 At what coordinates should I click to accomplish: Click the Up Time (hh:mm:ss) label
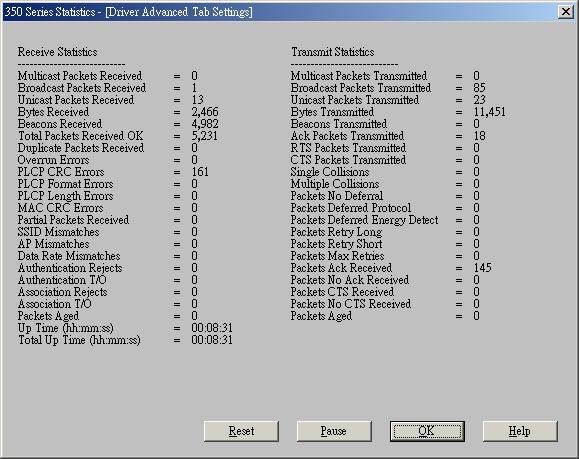(66, 328)
